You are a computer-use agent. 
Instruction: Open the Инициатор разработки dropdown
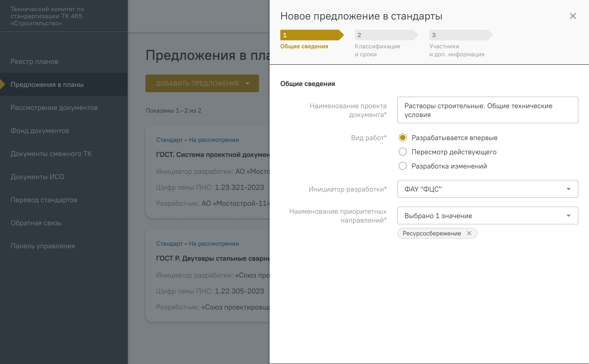(487, 189)
